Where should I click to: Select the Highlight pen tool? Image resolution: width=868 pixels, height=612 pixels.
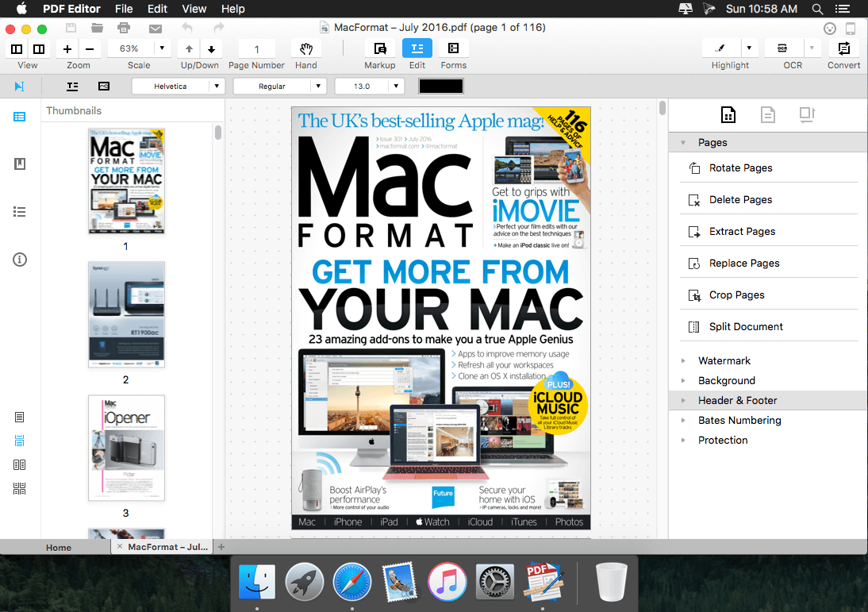tap(720, 48)
